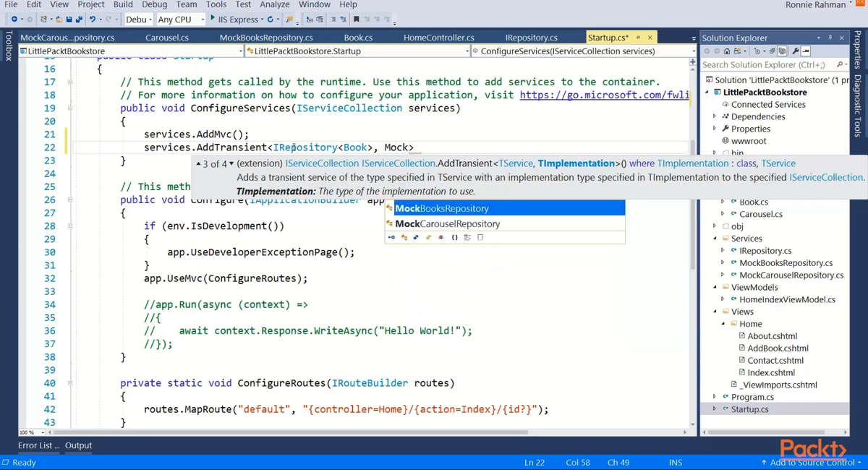
Task: Toggle IntelliSense namespaces filter icon
Action: [454, 237]
